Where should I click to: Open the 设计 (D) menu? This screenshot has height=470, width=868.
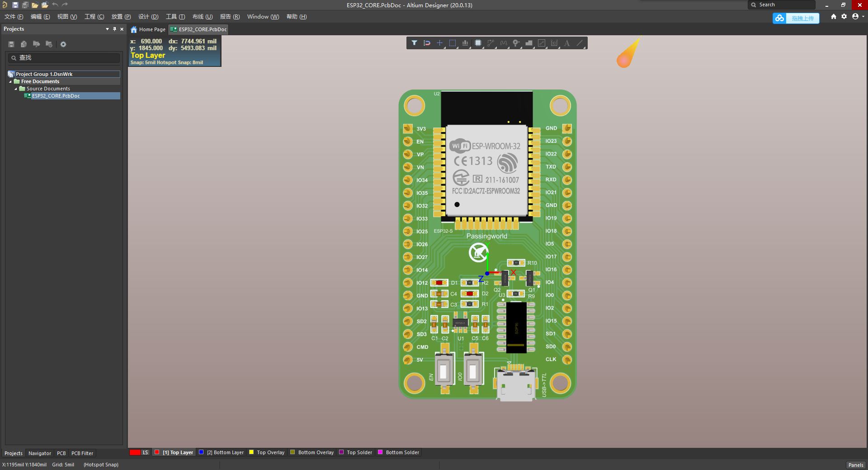point(148,17)
